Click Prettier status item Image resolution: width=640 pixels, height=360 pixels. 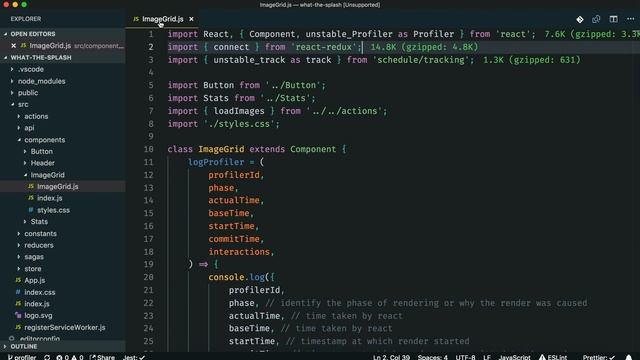tap(599, 357)
